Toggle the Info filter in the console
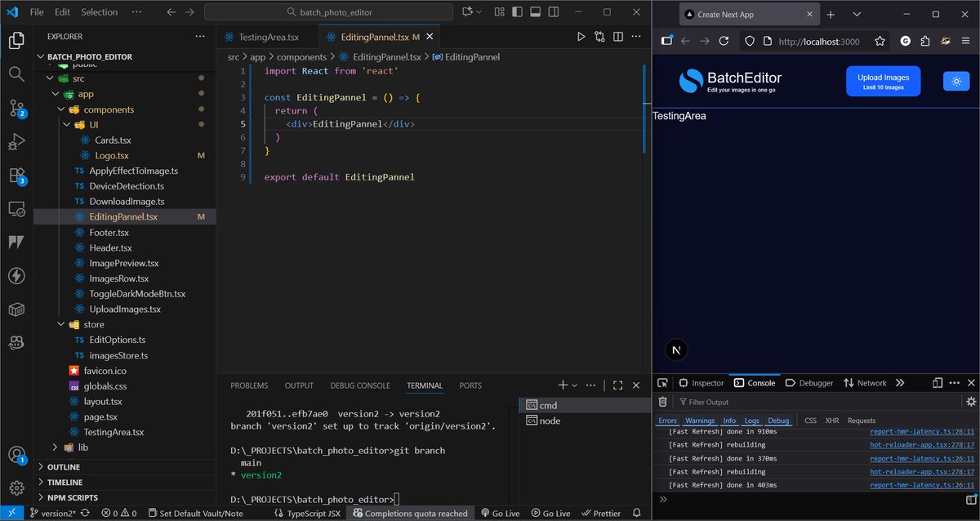Screen dimensions: 980x521 coord(729,421)
